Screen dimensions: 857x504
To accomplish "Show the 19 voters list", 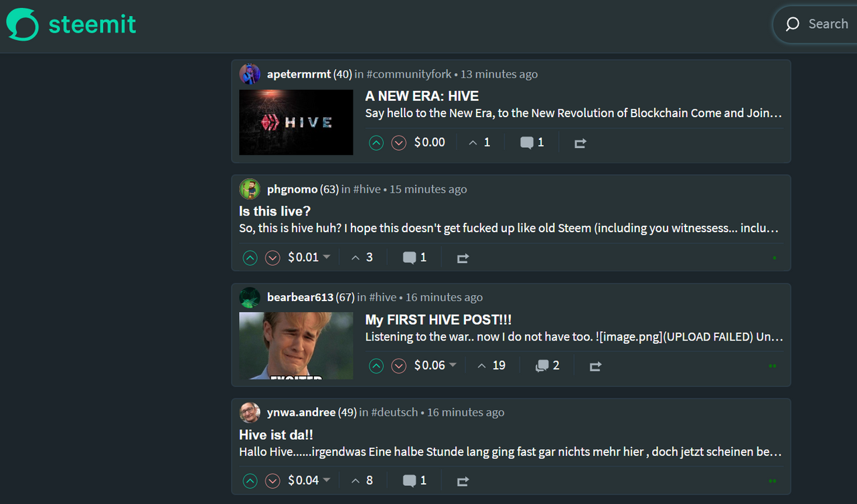I will (491, 365).
